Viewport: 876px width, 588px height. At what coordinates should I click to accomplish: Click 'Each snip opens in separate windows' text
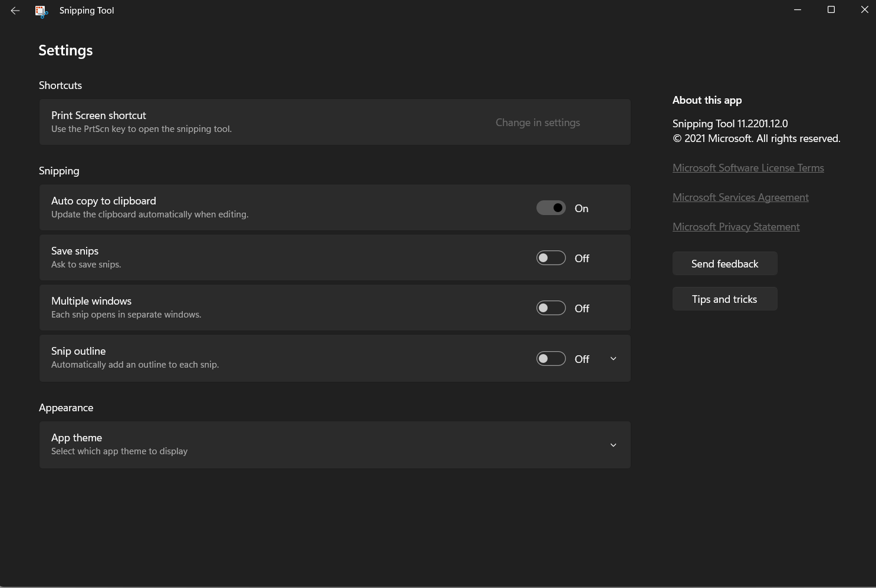click(126, 315)
